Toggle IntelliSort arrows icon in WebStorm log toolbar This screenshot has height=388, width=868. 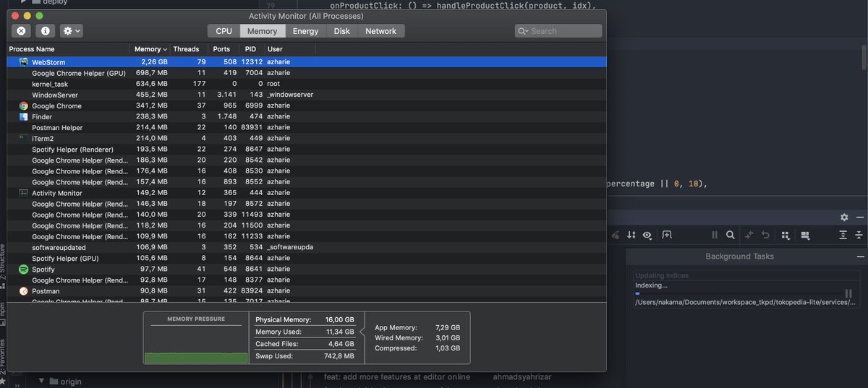[631, 235]
